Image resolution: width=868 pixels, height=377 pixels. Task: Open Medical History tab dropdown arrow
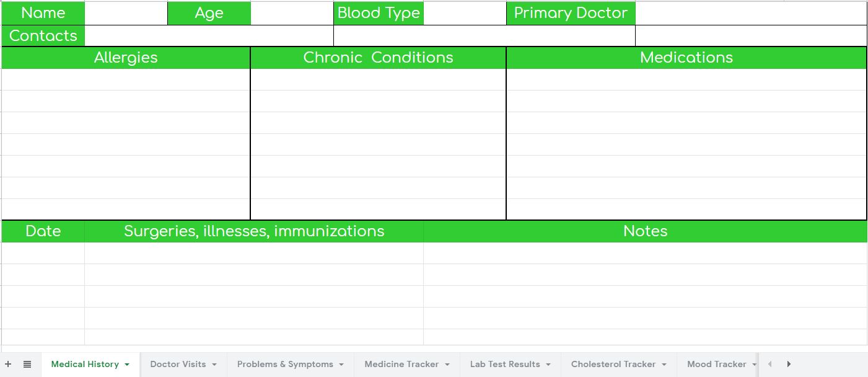127,365
